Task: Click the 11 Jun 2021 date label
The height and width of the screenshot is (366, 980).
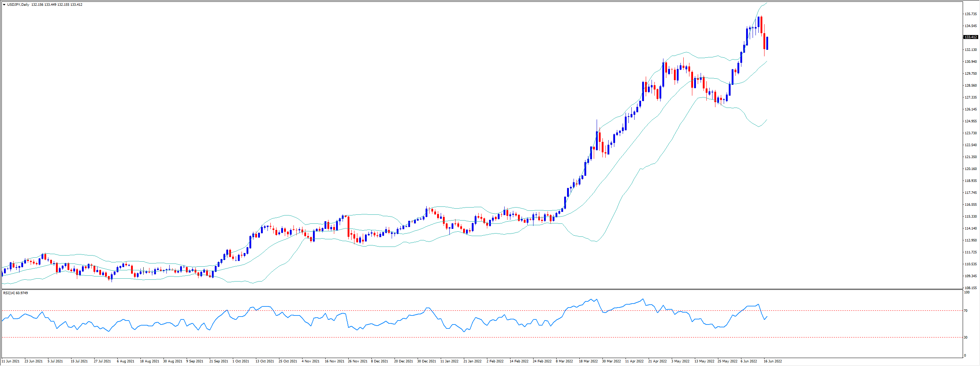Action: [11, 361]
